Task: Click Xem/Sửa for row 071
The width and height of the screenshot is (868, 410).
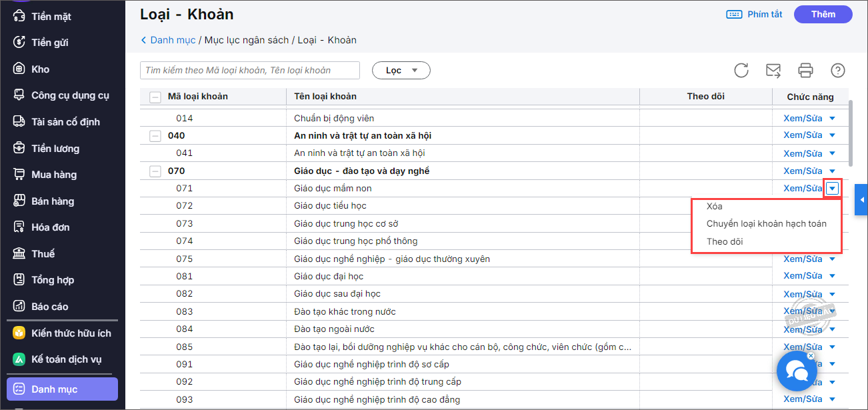Action: click(x=803, y=188)
